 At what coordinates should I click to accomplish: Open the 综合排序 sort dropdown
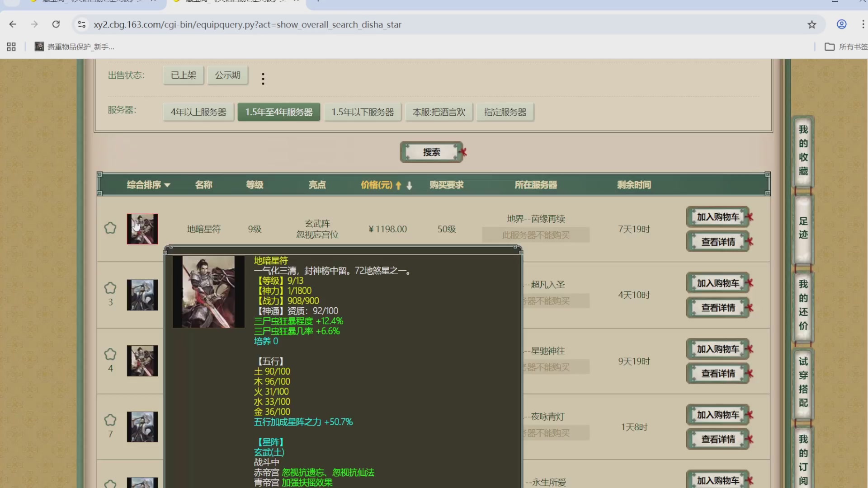[x=149, y=185]
